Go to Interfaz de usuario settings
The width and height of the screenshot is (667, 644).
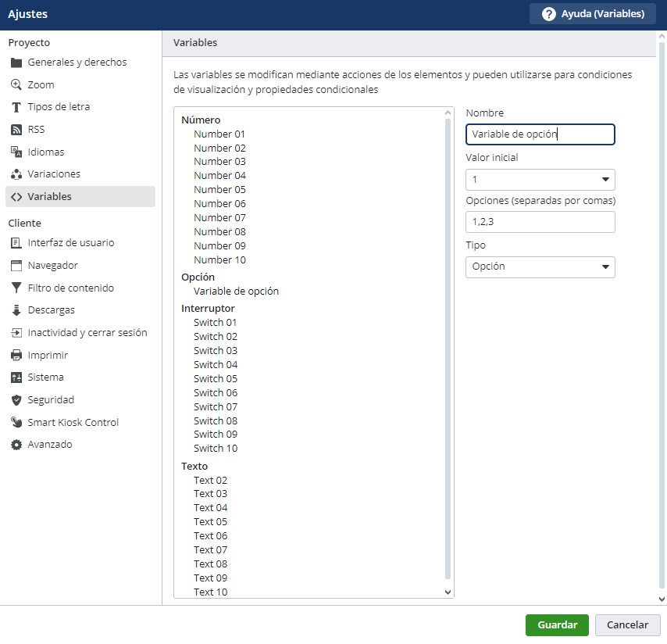point(71,243)
